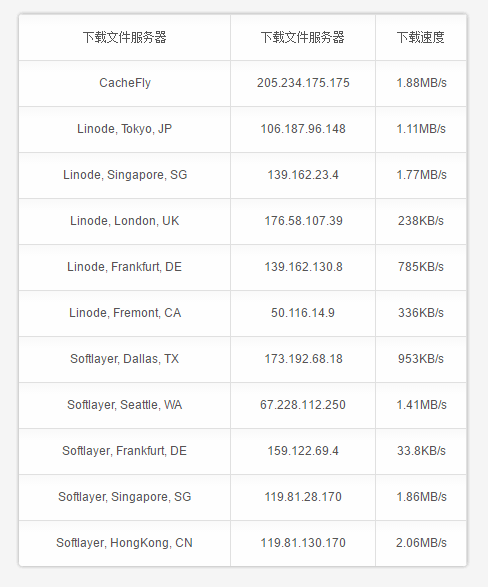Select the IP address 205.234.175.175
This screenshot has height=587, width=488.
[303, 83]
